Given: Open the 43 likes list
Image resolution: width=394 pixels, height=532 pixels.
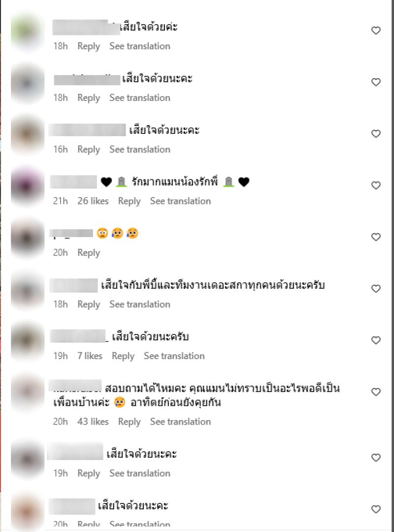Looking at the screenshot, I should (x=93, y=421).
